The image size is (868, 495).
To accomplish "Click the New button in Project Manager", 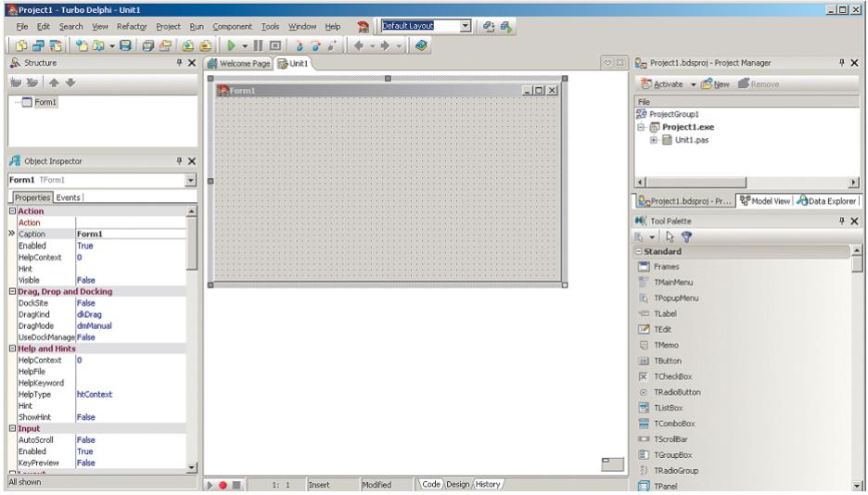I will (x=715, y=84).
